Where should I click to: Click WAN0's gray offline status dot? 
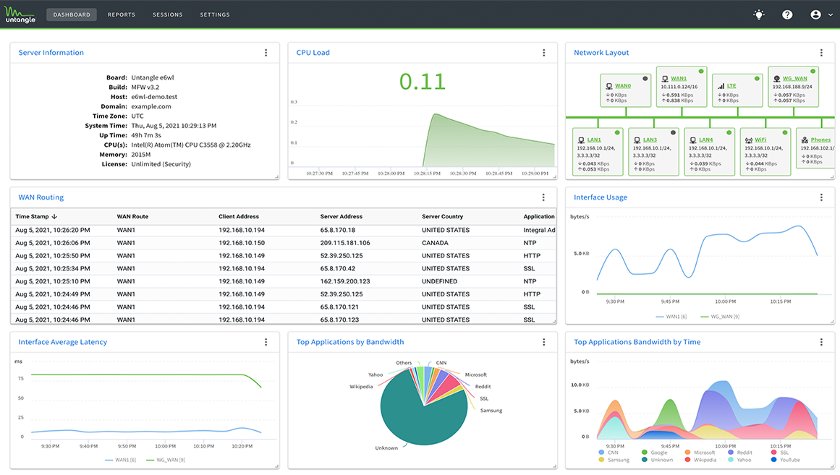[646, 78]
